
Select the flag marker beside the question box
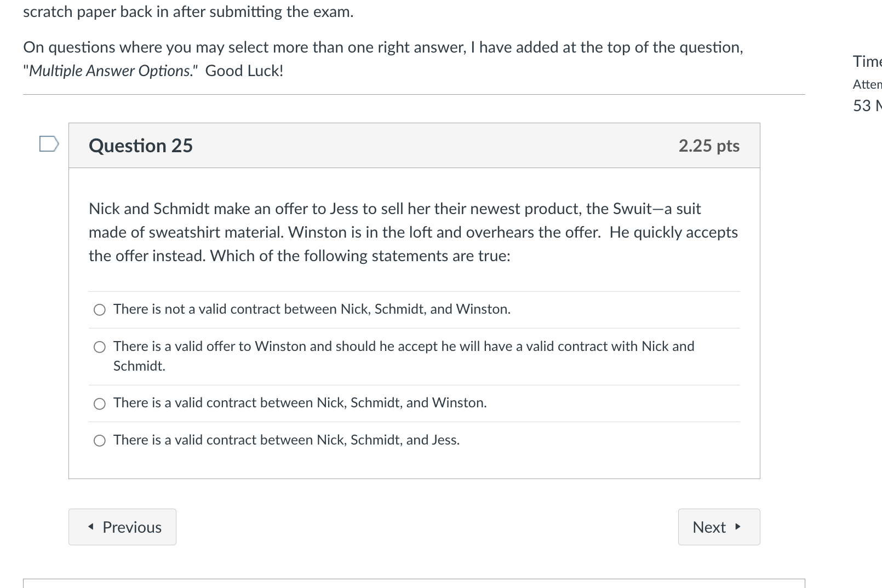pyautogui.click(x=48, y=143)
